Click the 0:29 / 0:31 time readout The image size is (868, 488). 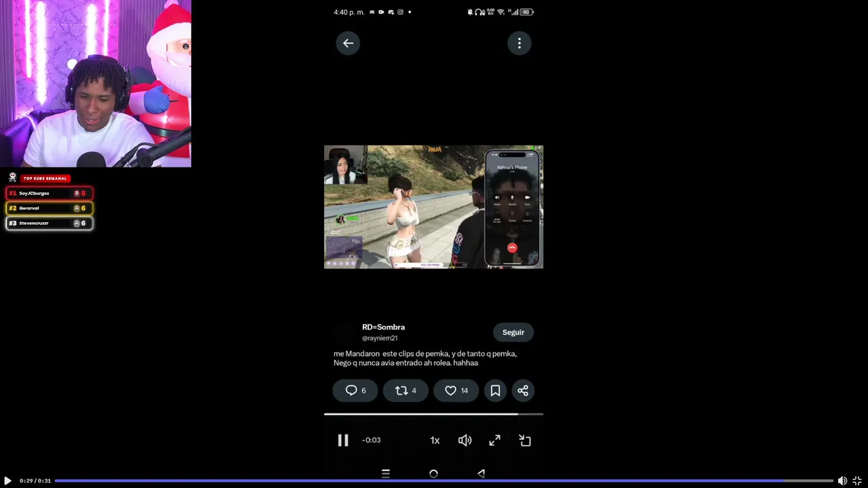(x=35, y=481)
